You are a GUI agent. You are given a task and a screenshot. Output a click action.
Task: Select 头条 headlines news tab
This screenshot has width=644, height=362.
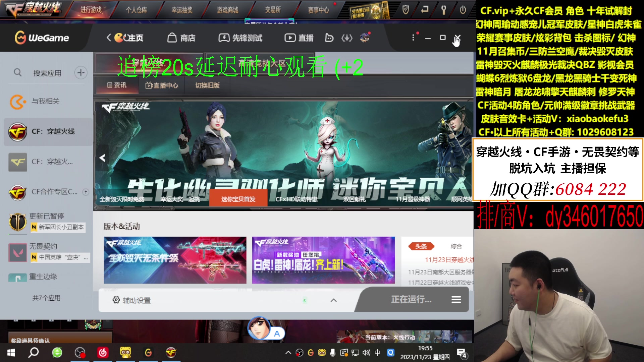pyautogui.click(x=421, y=246)
